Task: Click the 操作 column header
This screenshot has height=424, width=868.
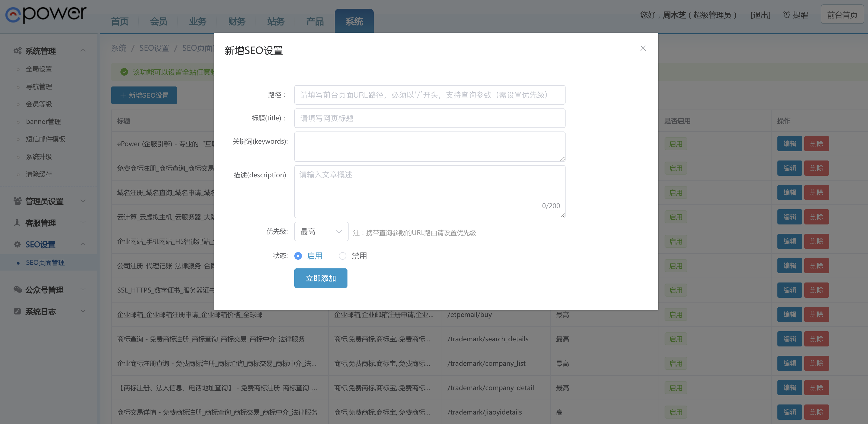Action: 784,121
